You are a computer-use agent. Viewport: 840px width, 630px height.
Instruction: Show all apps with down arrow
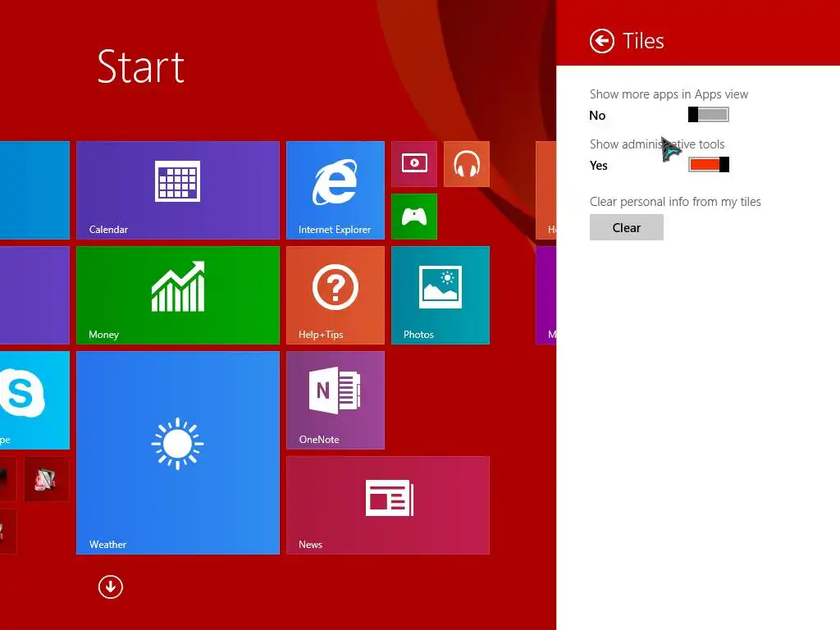111,587
